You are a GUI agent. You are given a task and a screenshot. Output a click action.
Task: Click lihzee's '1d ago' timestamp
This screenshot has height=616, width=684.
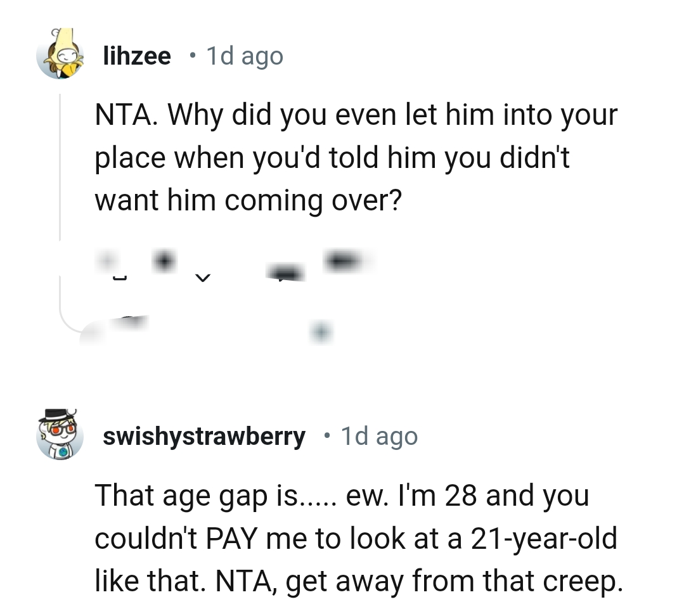pyautogui.click(x=243, y=56)
